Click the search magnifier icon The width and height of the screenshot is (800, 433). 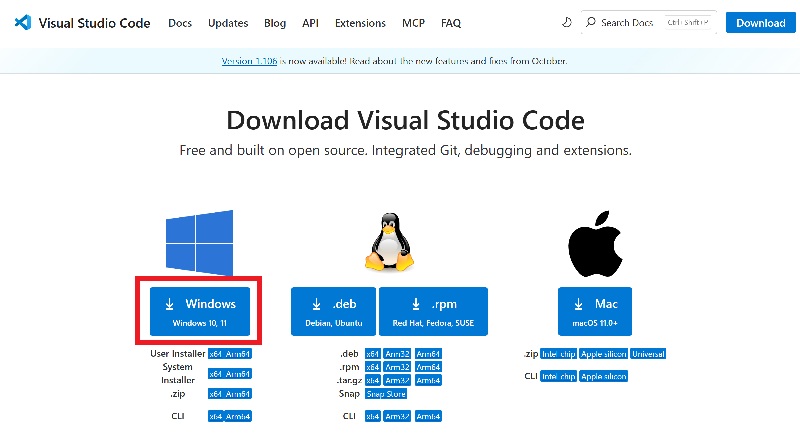(x=592, y=22)
